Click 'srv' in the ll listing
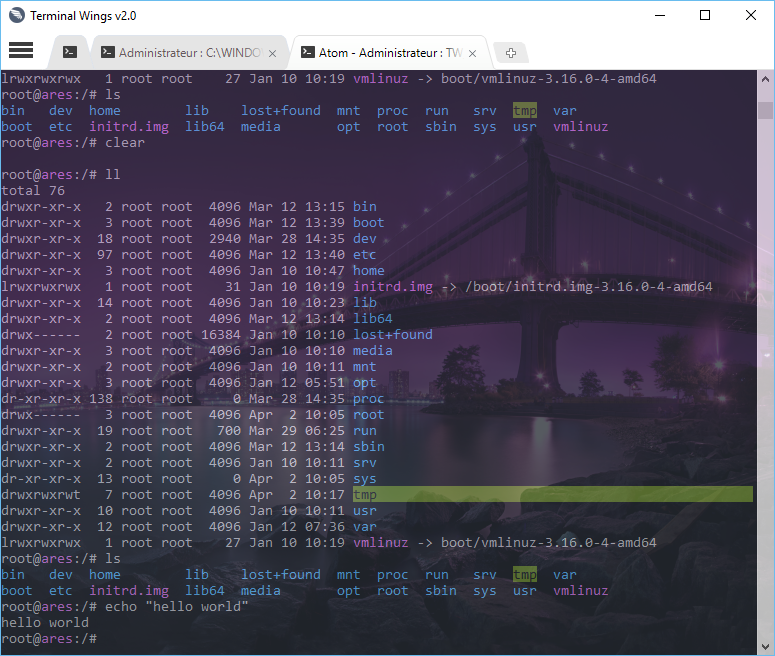775x656 pixels. point(365,463)
